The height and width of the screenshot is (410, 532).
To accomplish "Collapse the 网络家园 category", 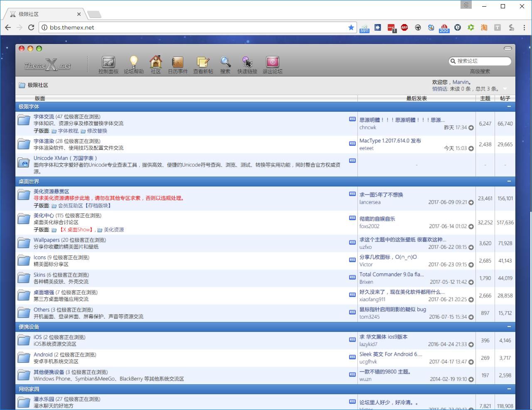I will [x=509, y=389].
